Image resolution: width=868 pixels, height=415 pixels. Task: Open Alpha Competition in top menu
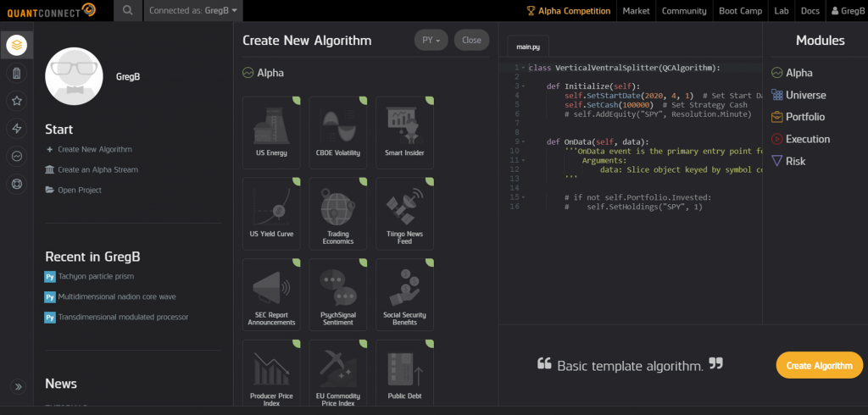click(x=569, y=10)
